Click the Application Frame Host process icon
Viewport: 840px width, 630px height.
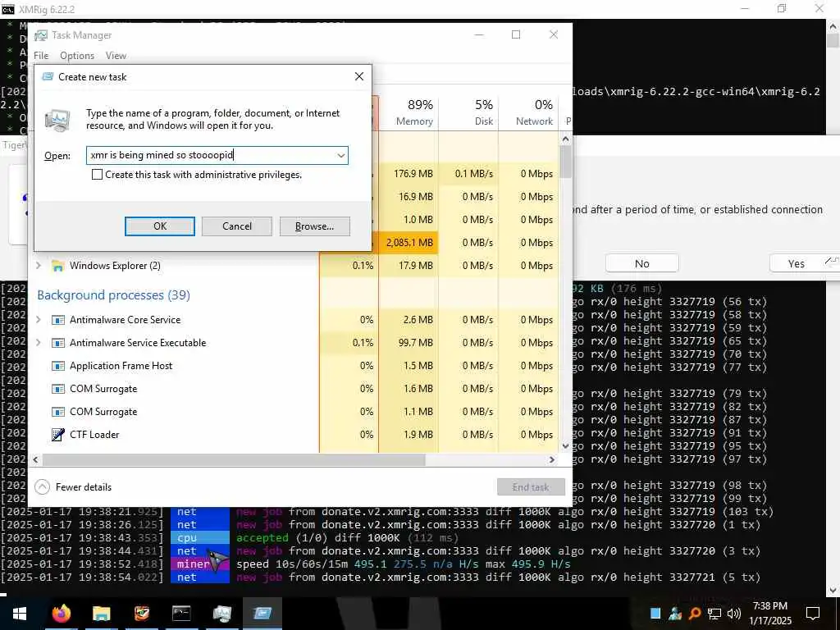coord(58,366)
